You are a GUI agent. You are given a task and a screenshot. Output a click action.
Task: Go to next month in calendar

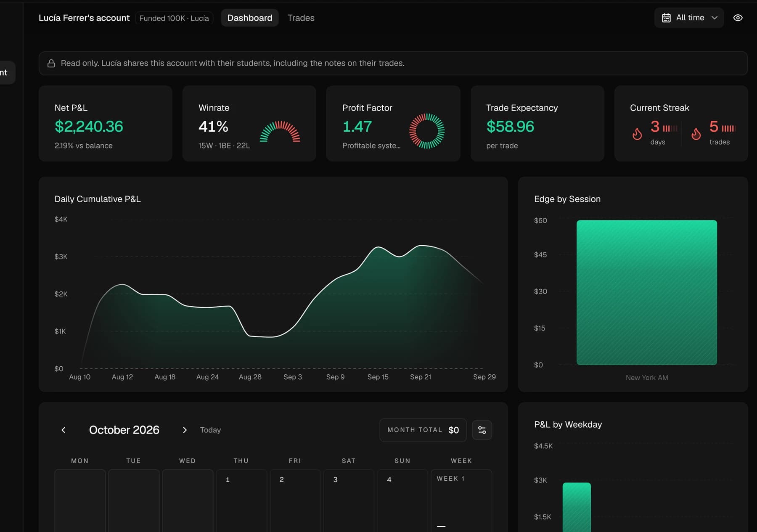[x=185, y=430]
